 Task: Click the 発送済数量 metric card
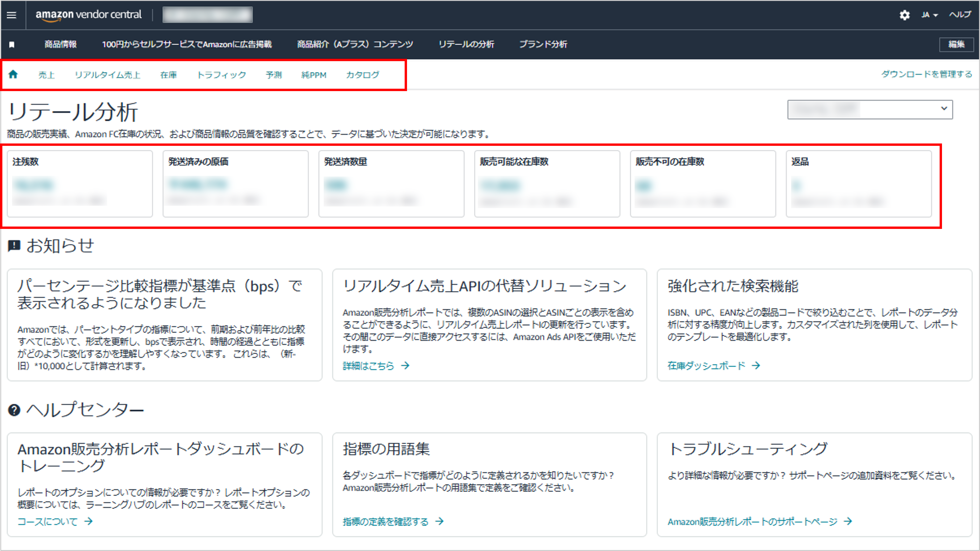(391, 184)
